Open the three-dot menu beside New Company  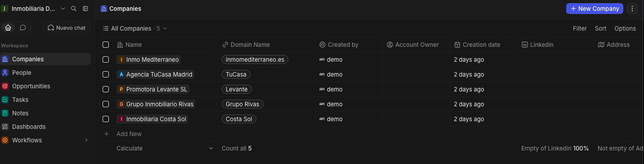pyautogui.click(x=632, y=9)
